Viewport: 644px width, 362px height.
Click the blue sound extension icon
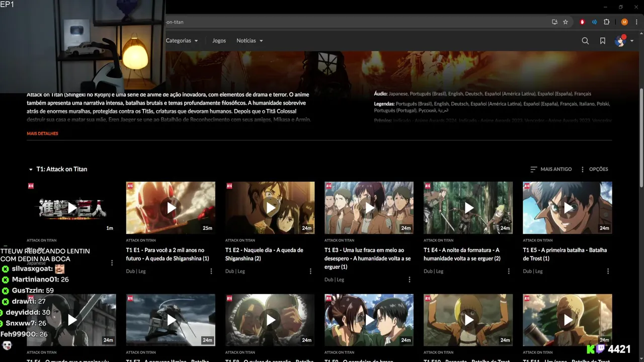point(594,22)
